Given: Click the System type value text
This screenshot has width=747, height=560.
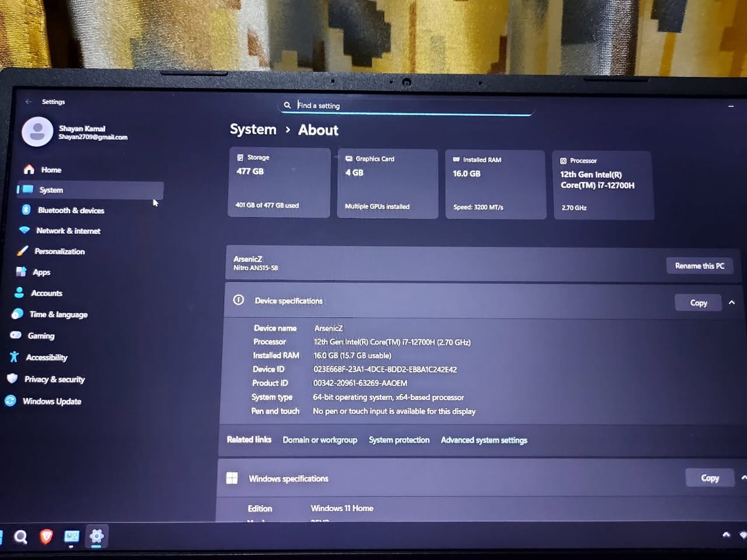Looking at the screenshot, I should [x=388, y=397].
